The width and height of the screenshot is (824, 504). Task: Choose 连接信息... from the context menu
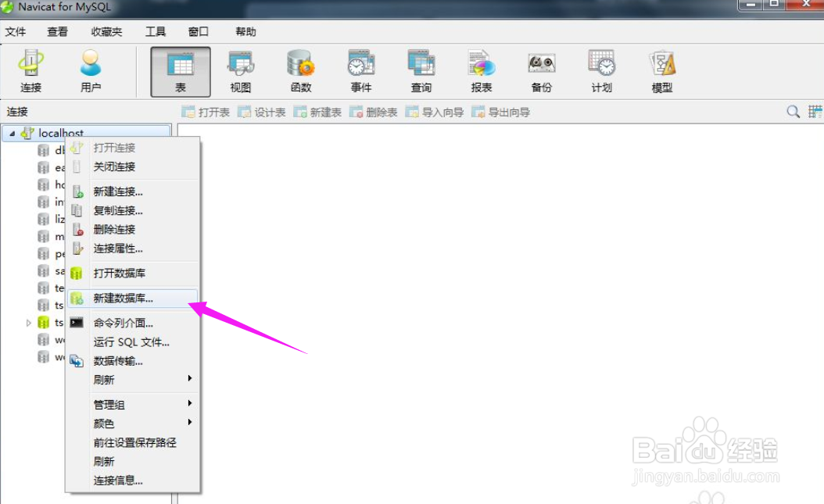pos(133,481)
